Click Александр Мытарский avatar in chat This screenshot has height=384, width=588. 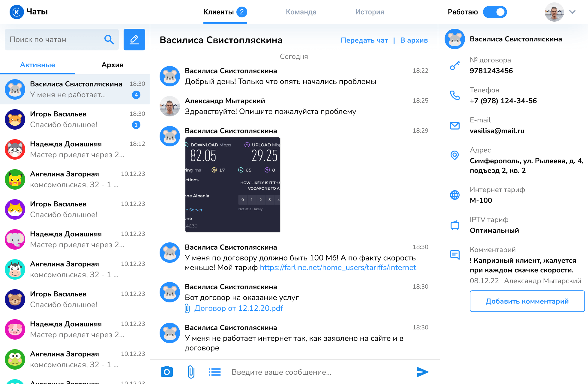(x=170, y=106)
